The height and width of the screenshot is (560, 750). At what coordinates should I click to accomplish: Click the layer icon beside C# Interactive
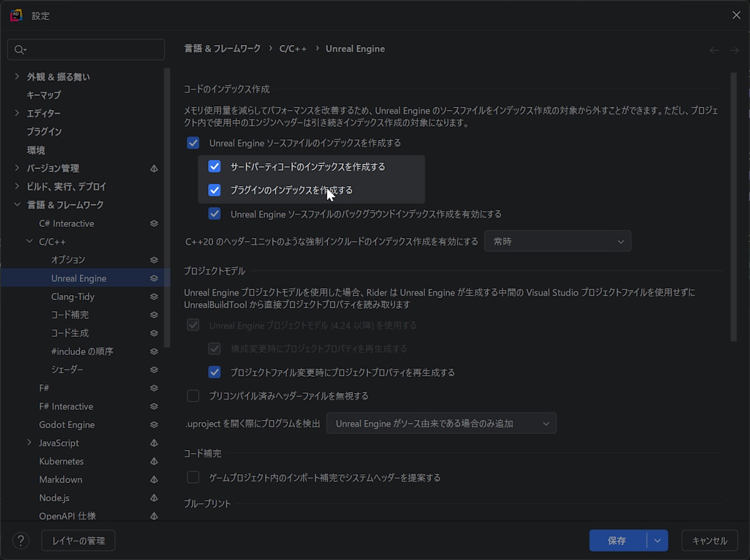coord(154,224)
